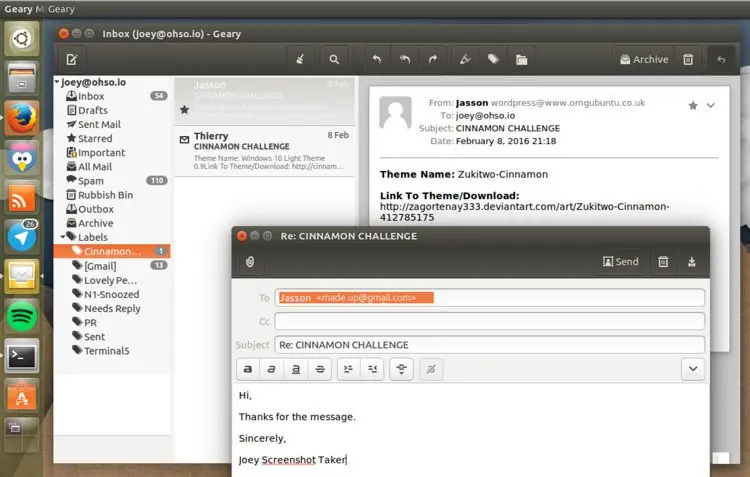Insert link in composer toolbar
Viewport: 750px width, 477px height.
401,369
